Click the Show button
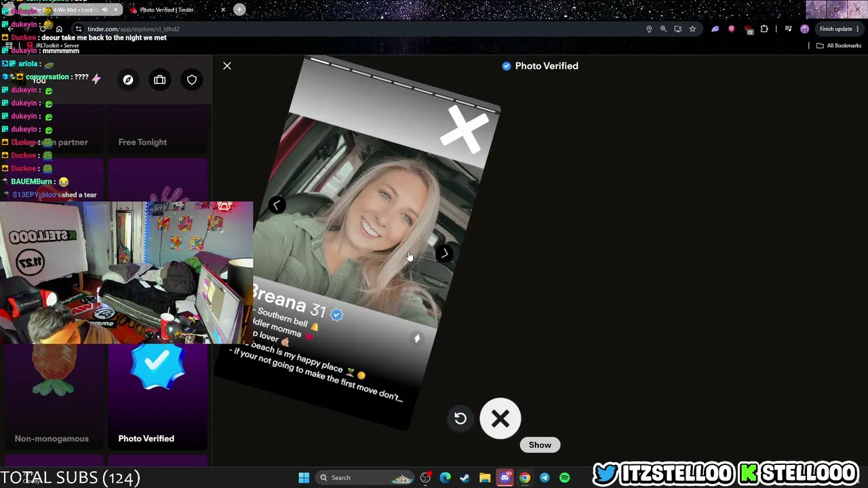 point(540,445)
